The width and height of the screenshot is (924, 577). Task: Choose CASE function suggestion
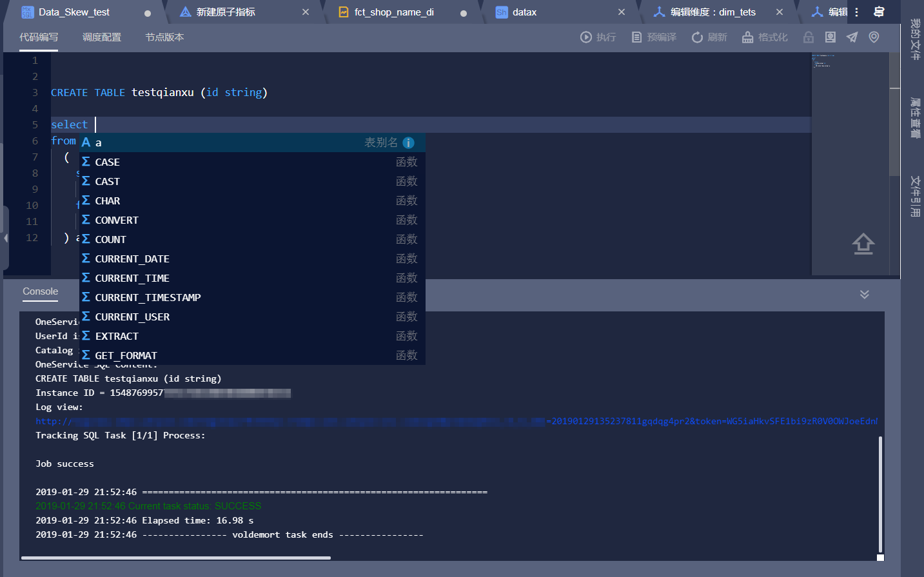point(252,162)
